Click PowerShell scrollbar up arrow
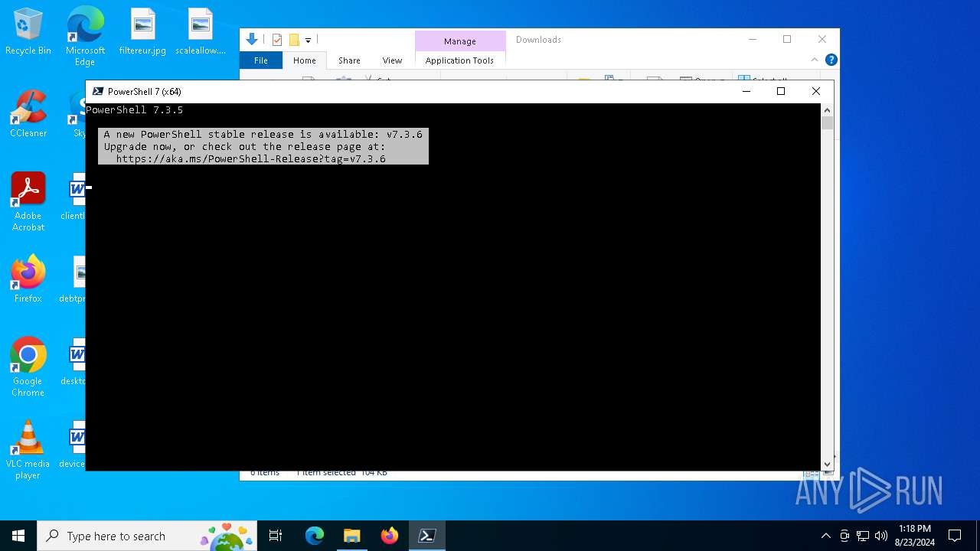Viewport: 980px width, 551px height. coord(827,109)
